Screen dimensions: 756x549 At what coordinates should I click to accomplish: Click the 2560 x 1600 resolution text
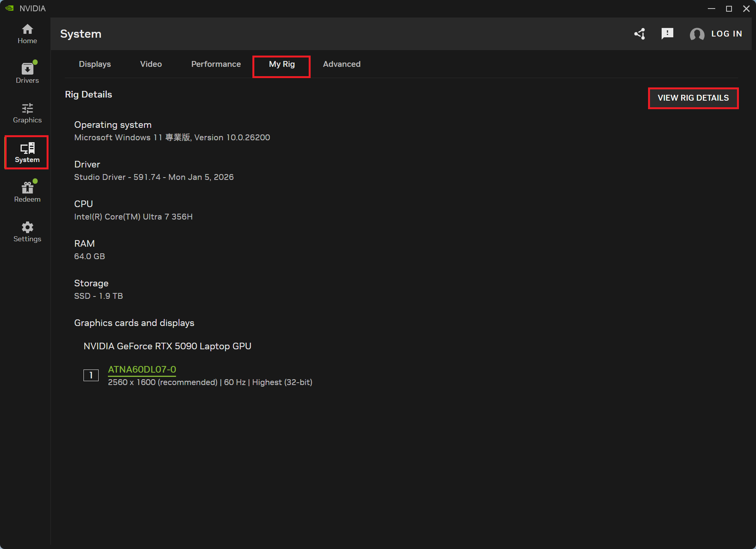coord(210,382)
